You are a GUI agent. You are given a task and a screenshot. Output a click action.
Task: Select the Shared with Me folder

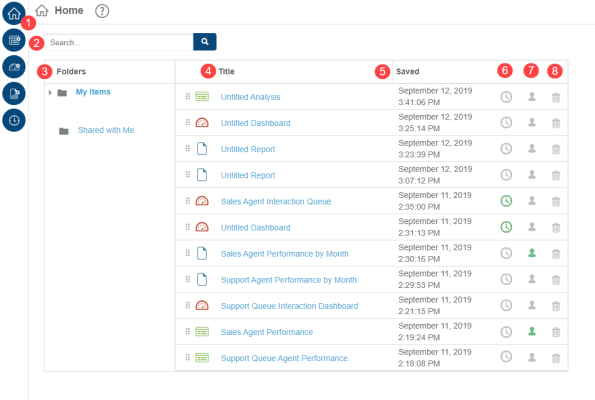105,130
